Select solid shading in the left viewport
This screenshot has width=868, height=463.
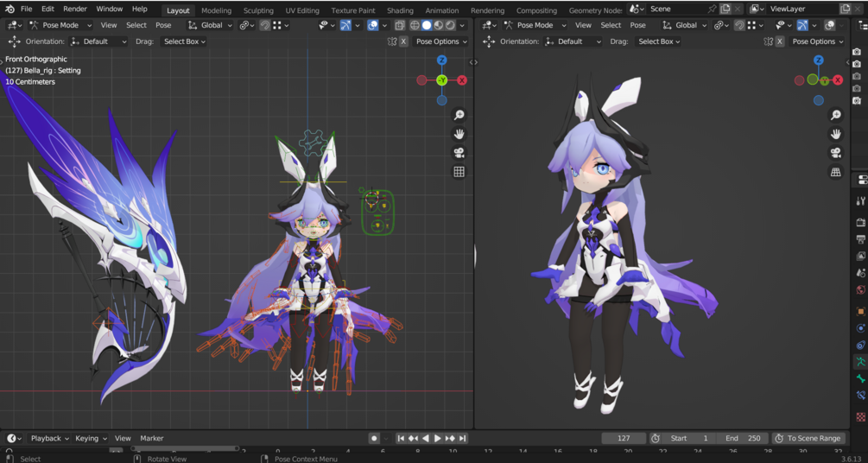[427, 25]
